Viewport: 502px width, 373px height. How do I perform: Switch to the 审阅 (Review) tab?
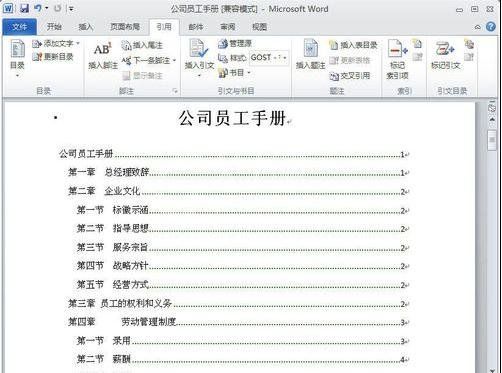point(228,27)
